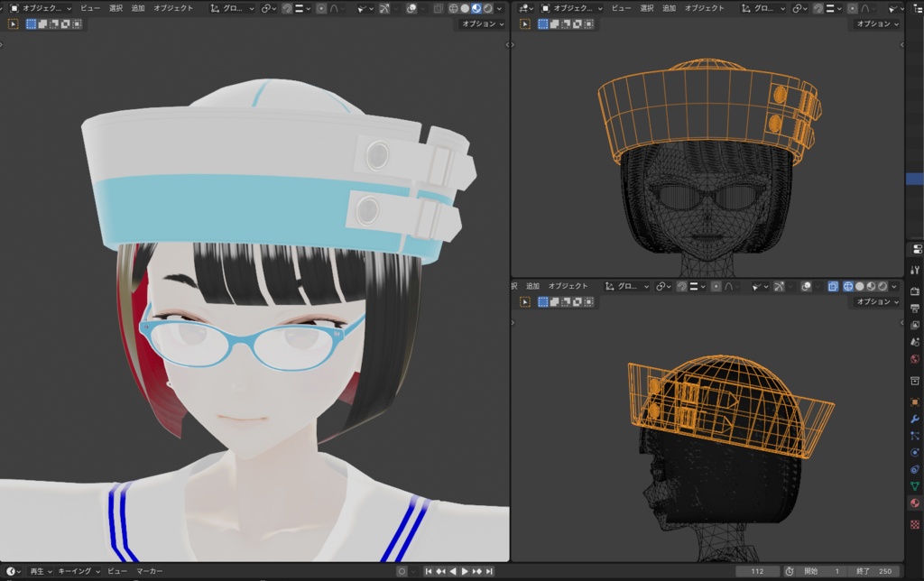Toggle snapping magnet in left viewport header
The height and width of the screenshot is (581, 924).
click(x=287, y=8)
